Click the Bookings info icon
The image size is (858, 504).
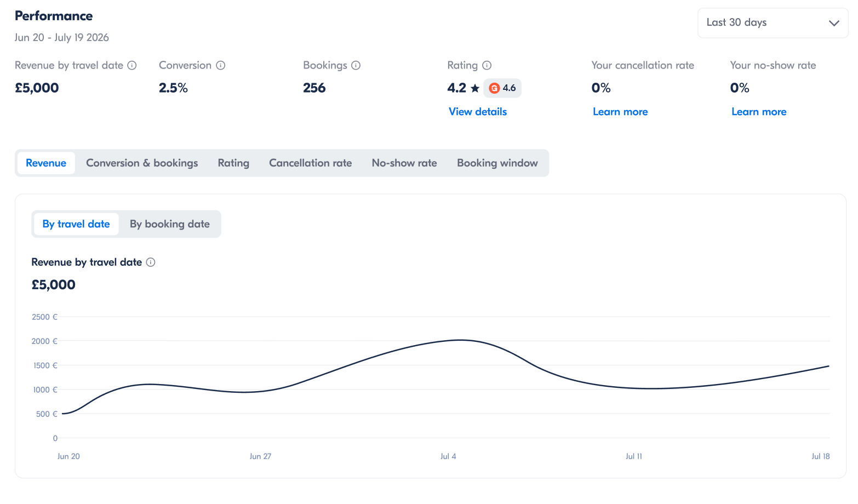tap(356, 65)
